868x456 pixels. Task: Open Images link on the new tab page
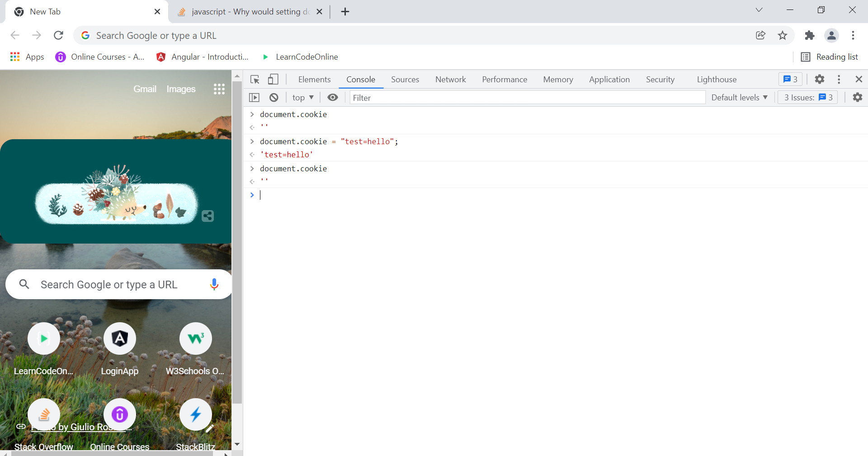click(181, 89)
